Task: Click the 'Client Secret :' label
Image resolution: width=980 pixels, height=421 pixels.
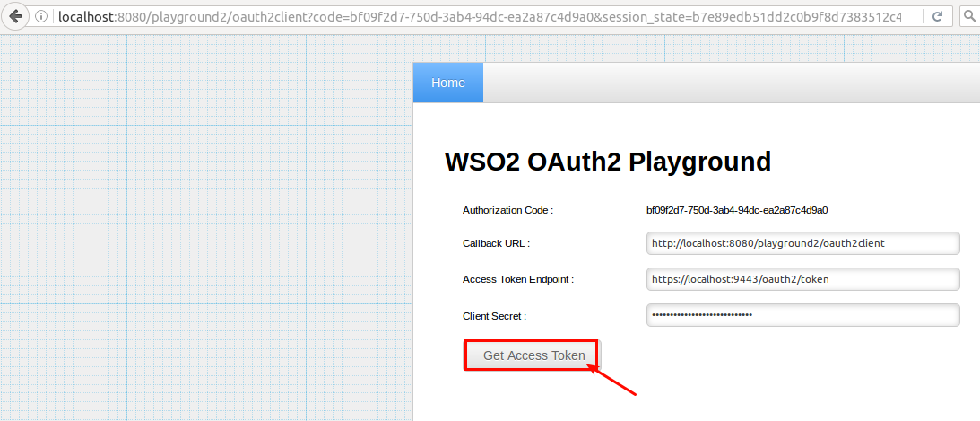Action: (494, 316)
